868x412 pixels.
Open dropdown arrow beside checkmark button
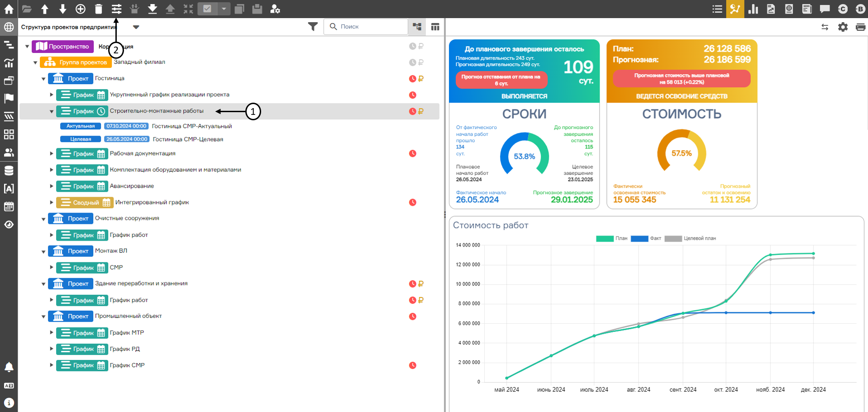(x=224, y=9)
